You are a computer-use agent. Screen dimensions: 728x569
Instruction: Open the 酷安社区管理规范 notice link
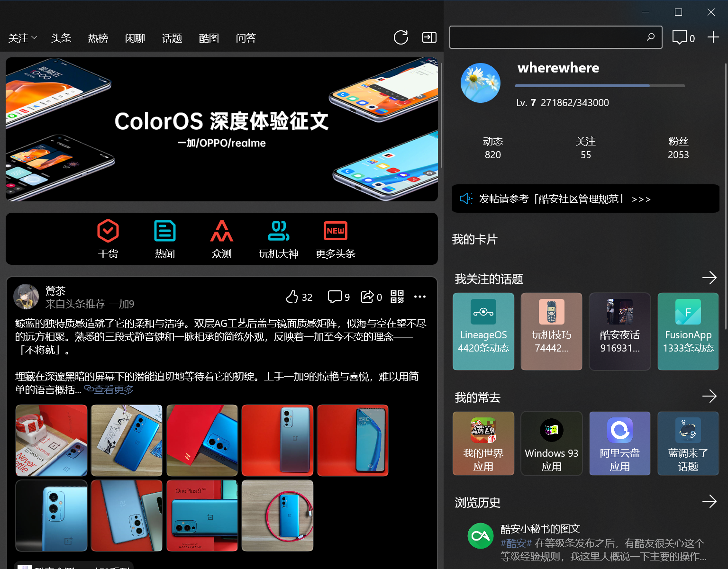[x=586, y=199]
